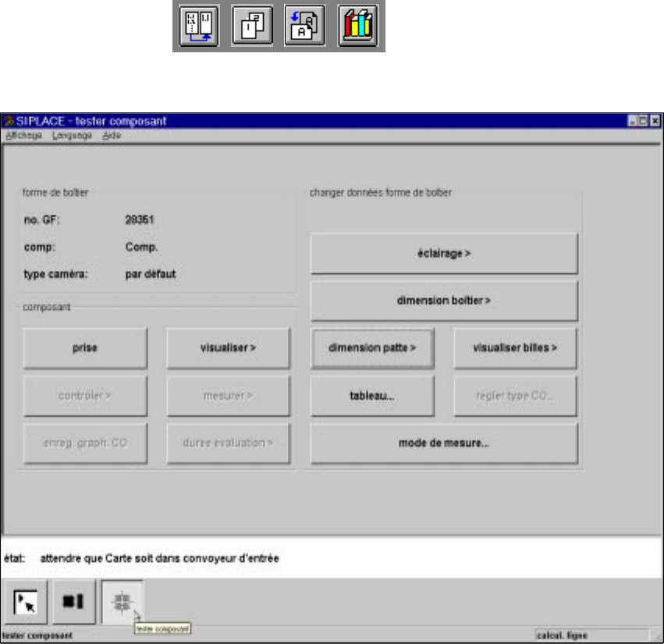Click the visualiser billes button
Viewport: 664px width, 644px height.
tap(515, 348)
